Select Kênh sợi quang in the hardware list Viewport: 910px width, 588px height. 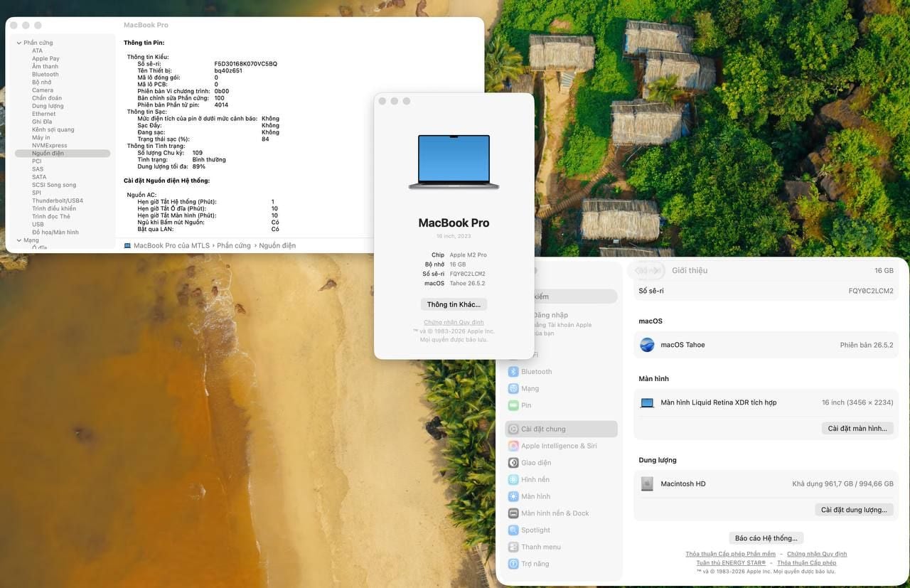53,129
